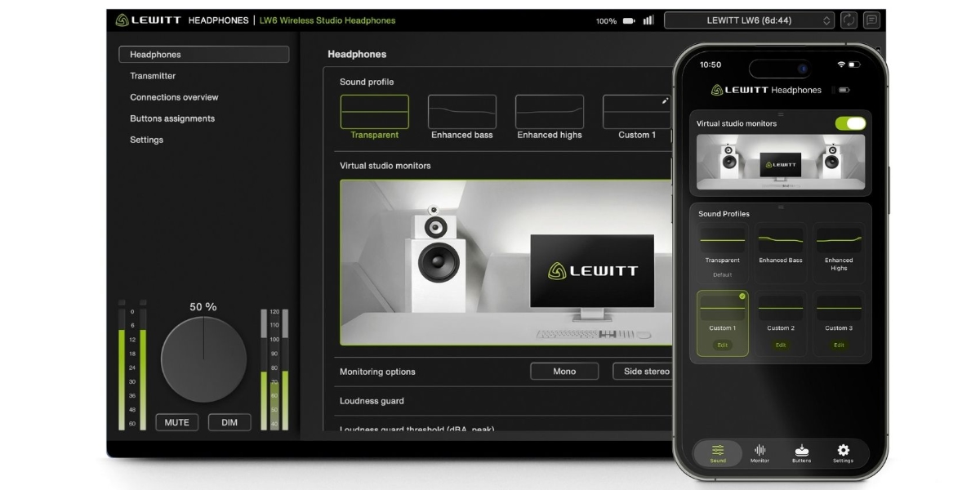The image size is (980, 490).
Task: Tap Edit on the phone's Custom 2 profile
Action: (x=781, y=345)
